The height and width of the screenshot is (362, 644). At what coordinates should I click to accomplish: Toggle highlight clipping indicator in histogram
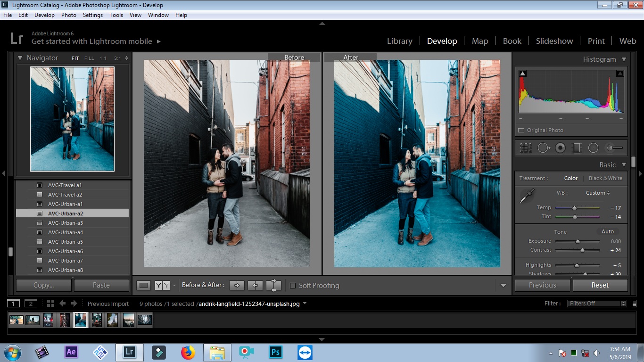620,74
